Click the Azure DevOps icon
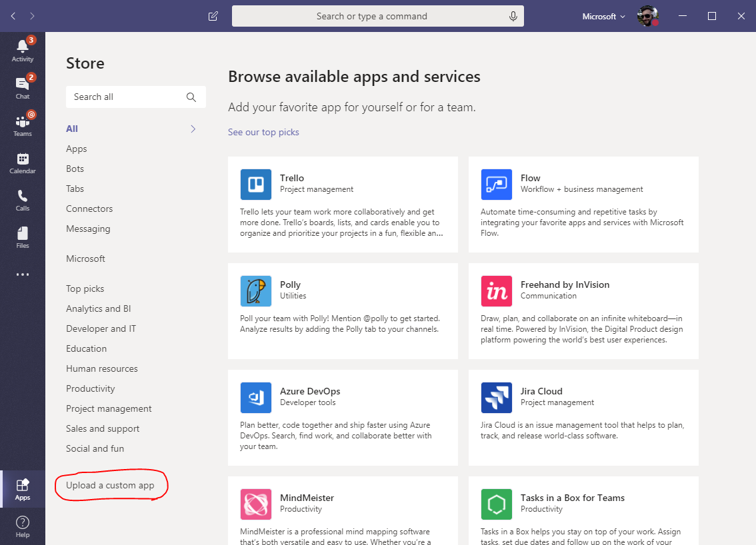Viewport: 756px width, 545px height. click(x=255, y=397)
